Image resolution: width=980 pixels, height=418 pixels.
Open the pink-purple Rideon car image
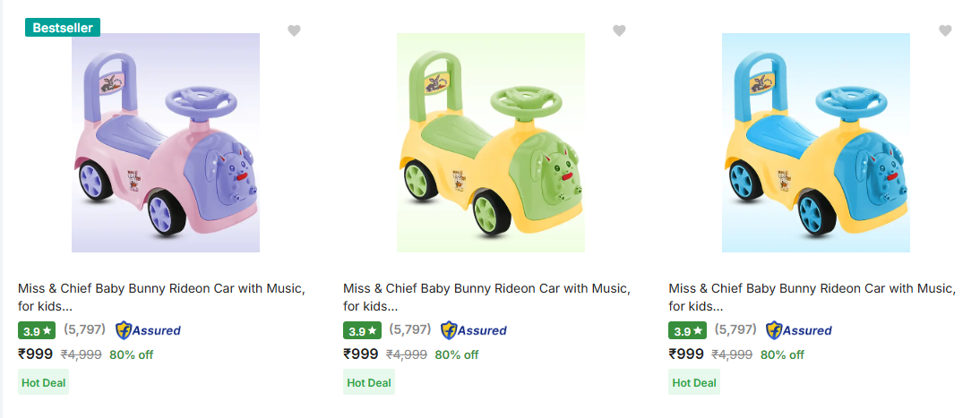[166, 143]
